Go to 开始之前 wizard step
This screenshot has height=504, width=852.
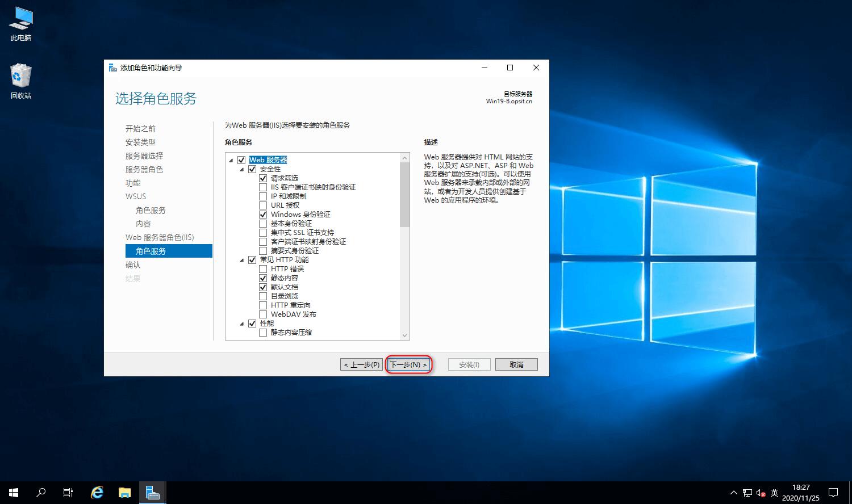click(x=140, y=129)
